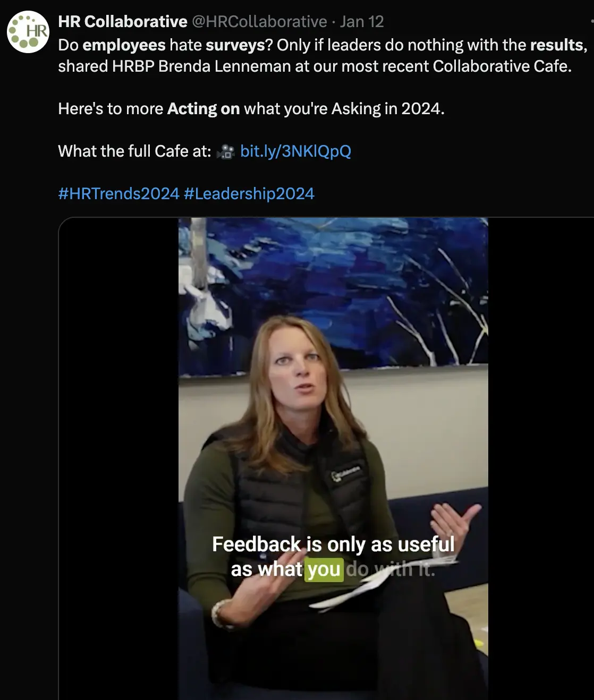Click the HR Collaborative display name

pos(122,22)
